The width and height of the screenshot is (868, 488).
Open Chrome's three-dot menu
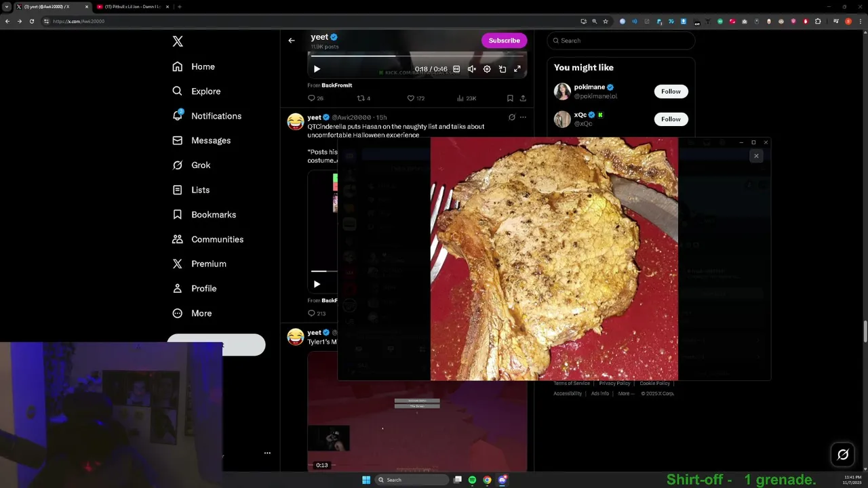(860, 21)
